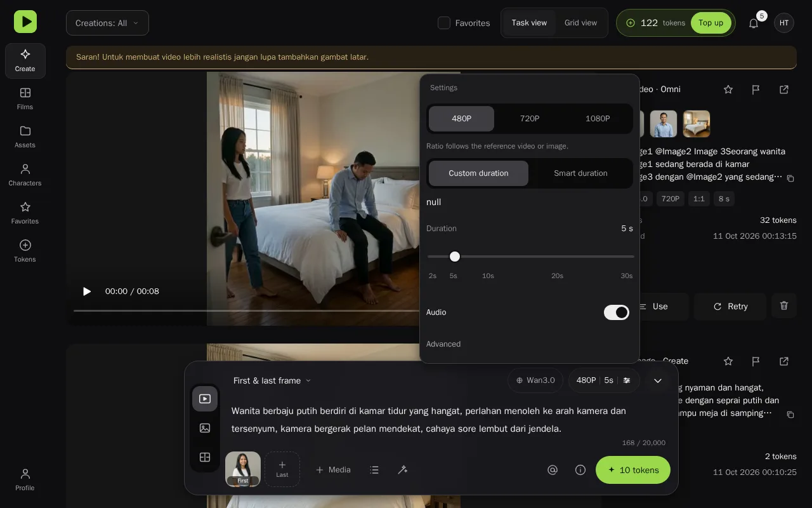
Task: Select 480P resolution
Action: point(461,119)
